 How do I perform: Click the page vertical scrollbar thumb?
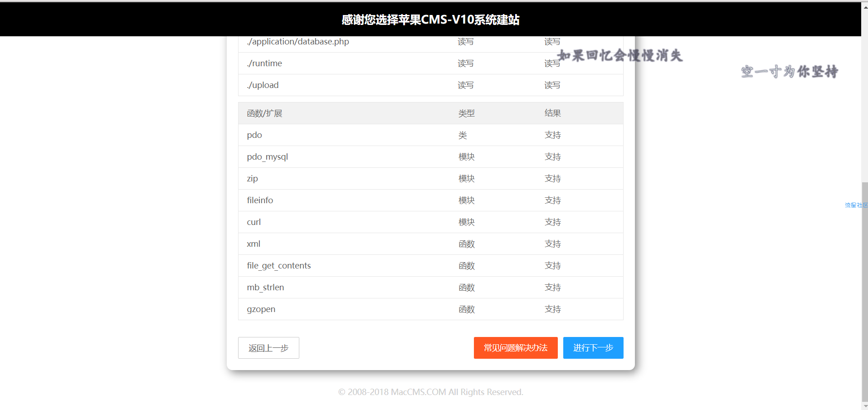pyautogui.click(x=864, y=292)
